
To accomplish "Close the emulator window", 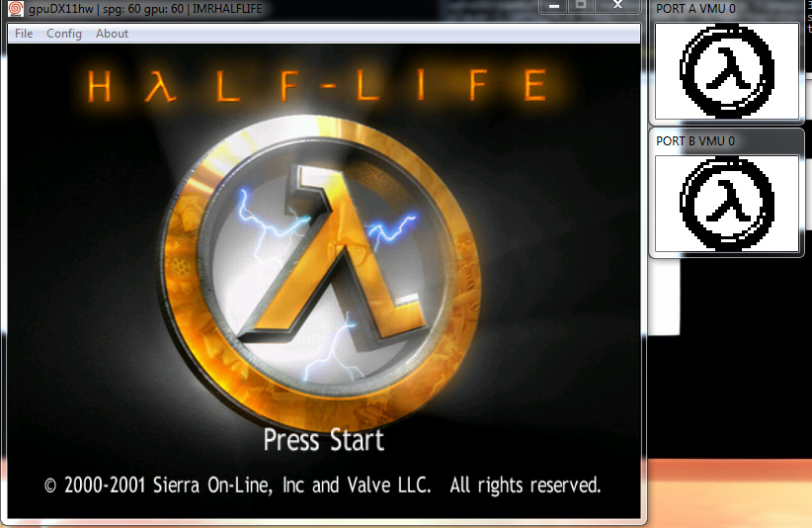I will click(617, 6).
